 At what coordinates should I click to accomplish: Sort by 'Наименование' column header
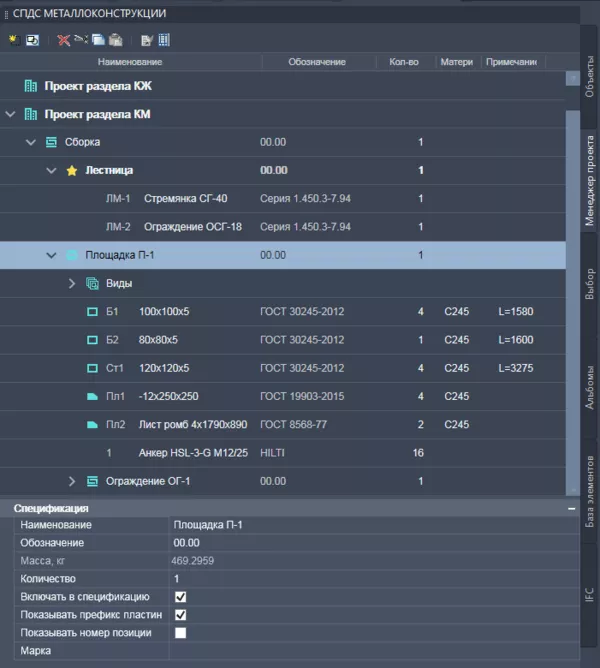pyautogui.click(x=131, y=62)
